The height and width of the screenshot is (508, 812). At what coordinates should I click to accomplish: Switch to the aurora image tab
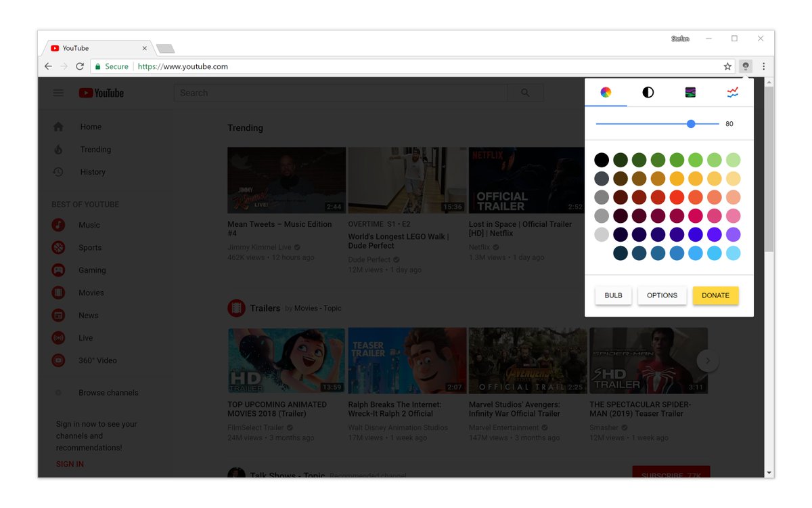click(x=690, y=93)
